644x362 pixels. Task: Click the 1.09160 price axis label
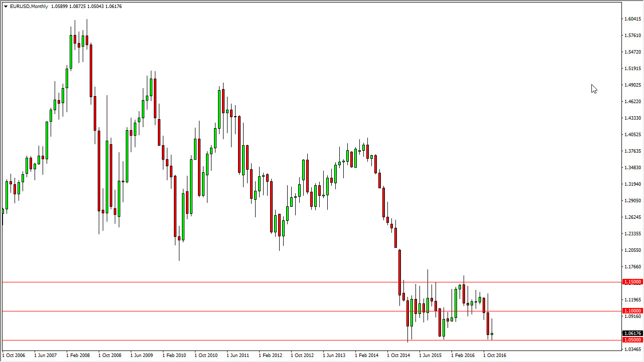tap(632, 316)
